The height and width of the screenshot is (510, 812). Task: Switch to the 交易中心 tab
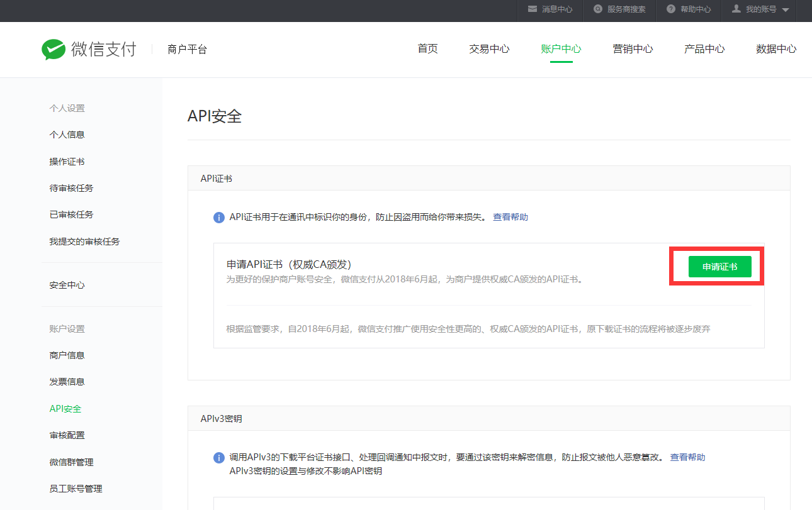coord(489,49)
